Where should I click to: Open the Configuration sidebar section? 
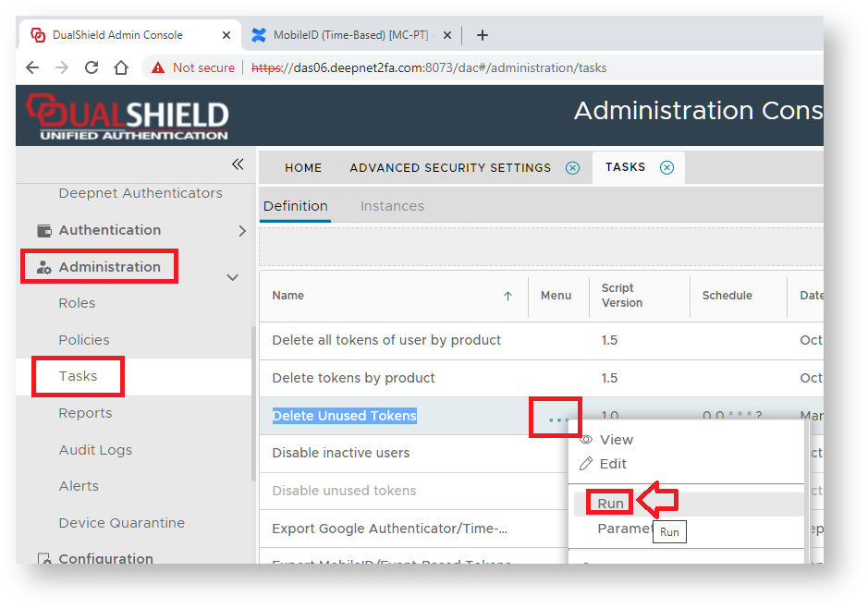click(105, 558)
